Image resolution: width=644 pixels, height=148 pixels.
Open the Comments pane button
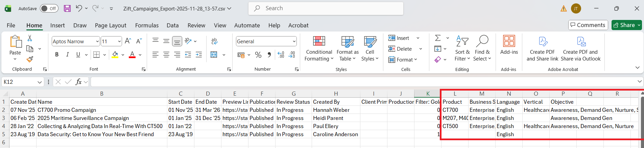click(x=588, y=25)
